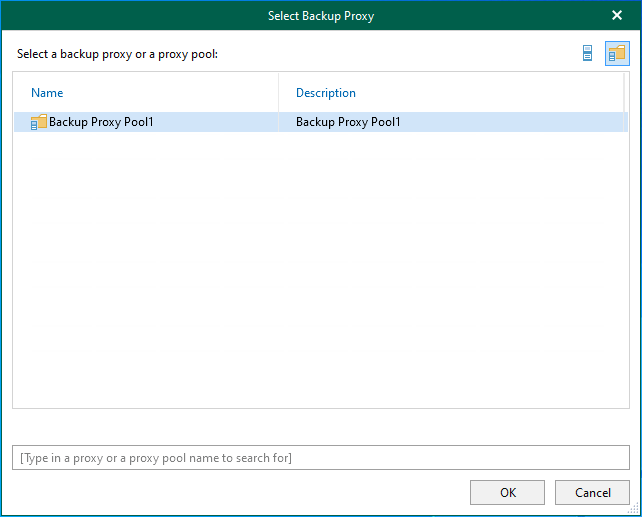
Task: Select Backup Proxy Pool1 by its name
Action: (101, 122)
